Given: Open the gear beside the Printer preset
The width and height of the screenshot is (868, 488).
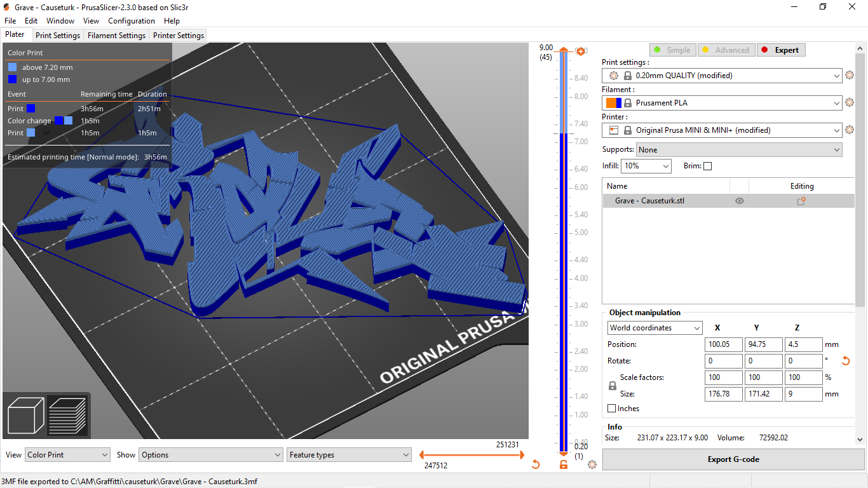Looking at the screenshot, I should 850,130.
